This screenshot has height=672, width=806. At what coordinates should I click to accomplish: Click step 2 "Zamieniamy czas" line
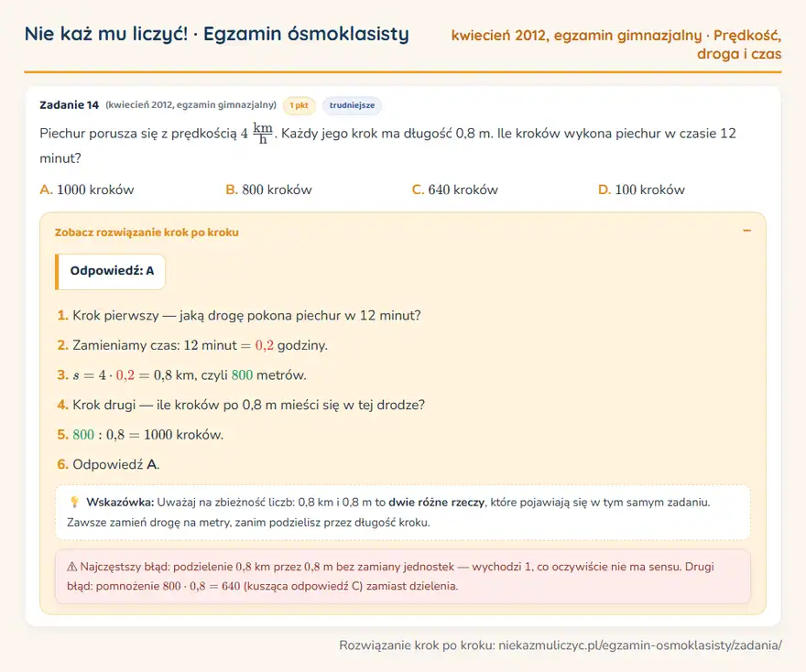(192, 345)
